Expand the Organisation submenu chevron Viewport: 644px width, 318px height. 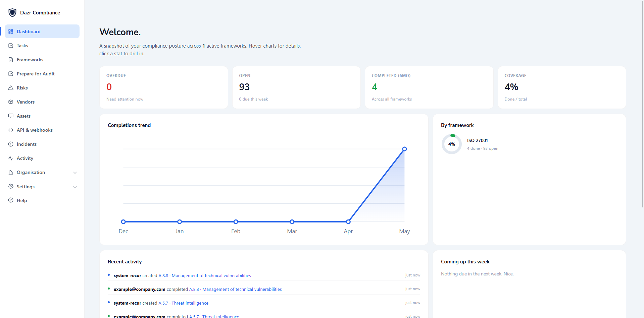click(75, 173)
